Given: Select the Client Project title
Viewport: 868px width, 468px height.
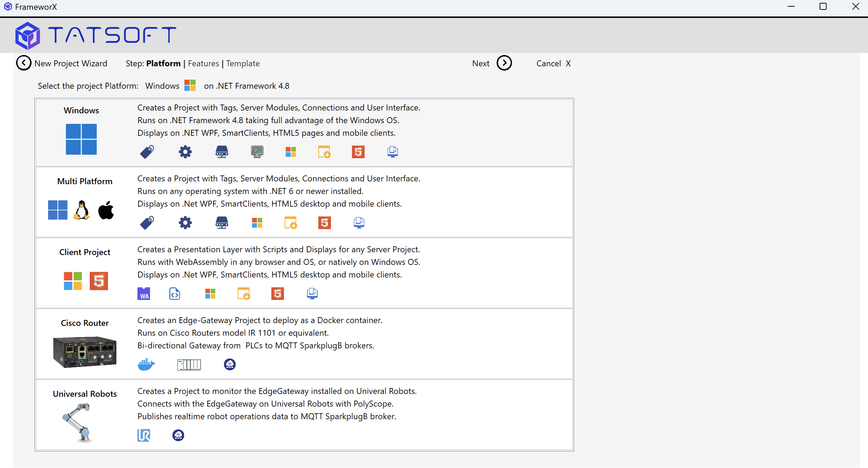Looking at the screenshot, I should (85, 252).
